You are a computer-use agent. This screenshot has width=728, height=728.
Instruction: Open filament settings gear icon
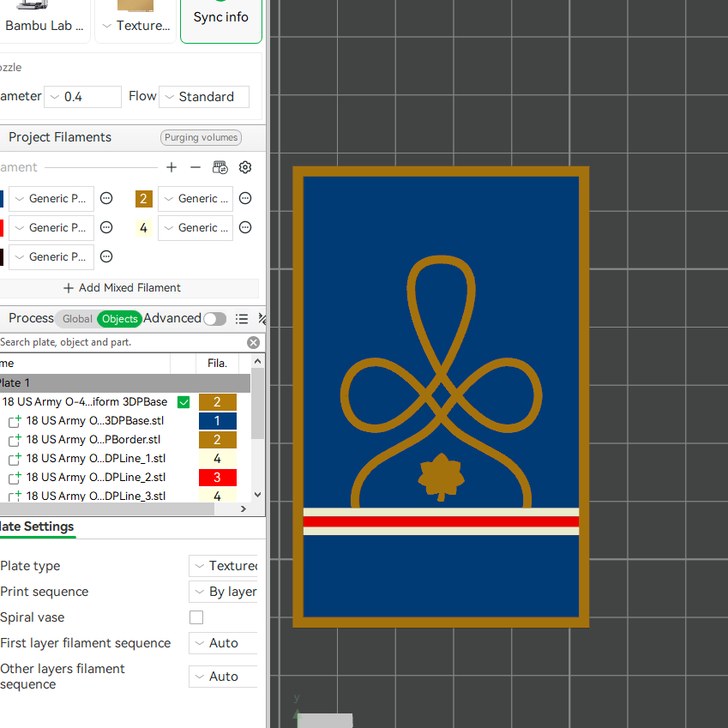245,167
